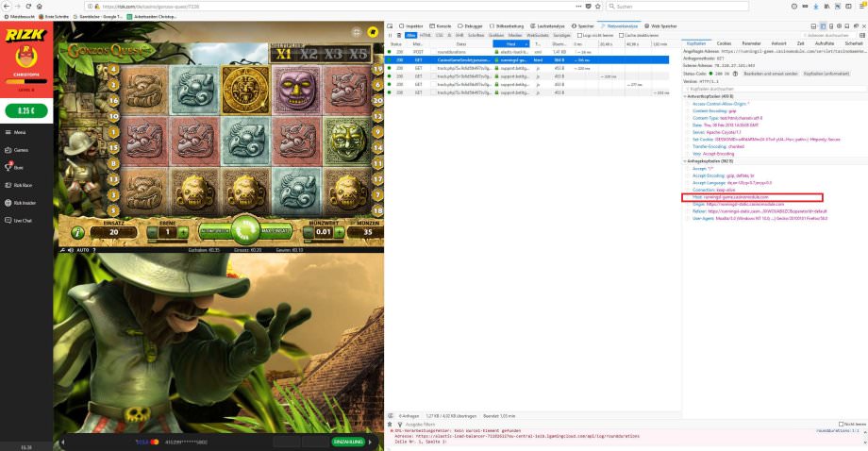Click the round fullscreen icon above game
Viewport: 868px width, 451px height.
pyautogui.click(x=357, y=33)
